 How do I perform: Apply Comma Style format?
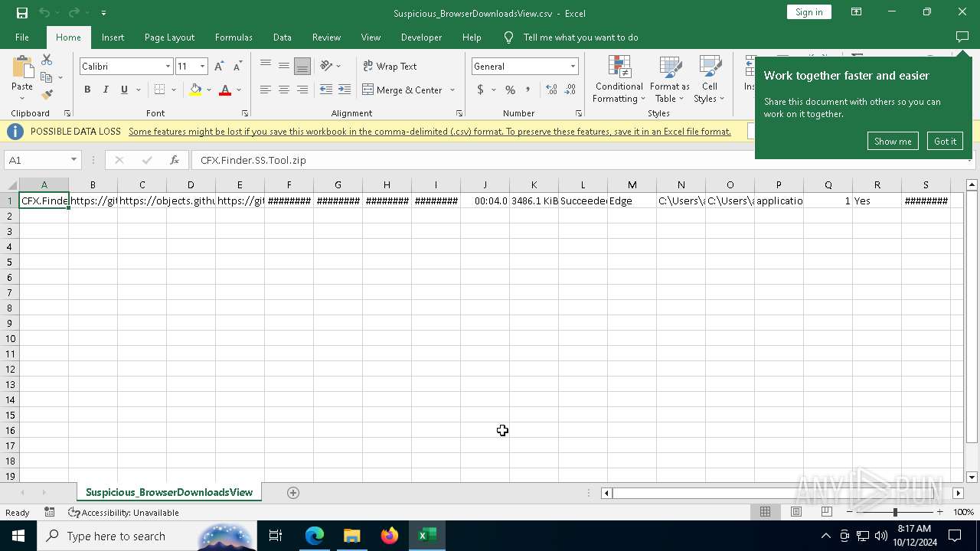528,90
